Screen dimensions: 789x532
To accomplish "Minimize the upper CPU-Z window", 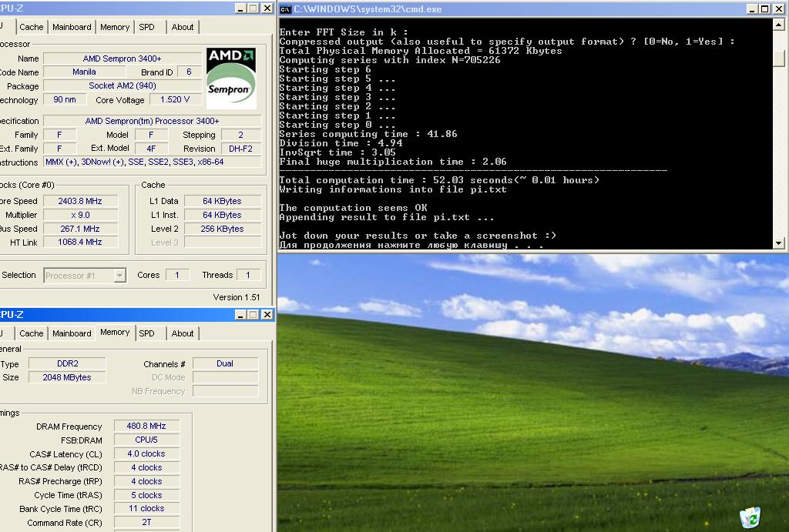I will click(240, 8).
